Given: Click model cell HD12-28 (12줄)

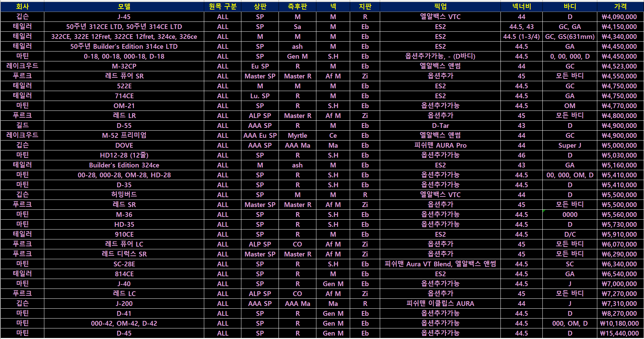Looking at the screenshot, I should [124, 155].
